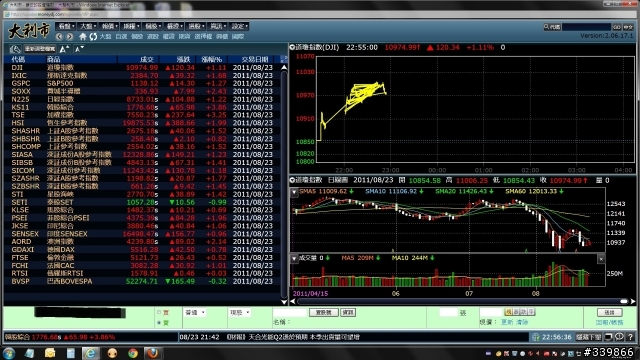
Task: Increase font size with the A-up icon
Action: coord(64,49)
